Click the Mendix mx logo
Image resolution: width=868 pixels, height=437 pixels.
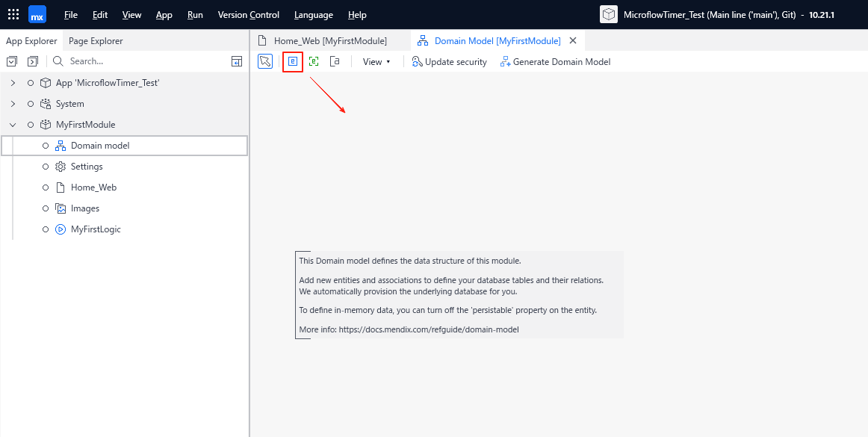point(37,14)
